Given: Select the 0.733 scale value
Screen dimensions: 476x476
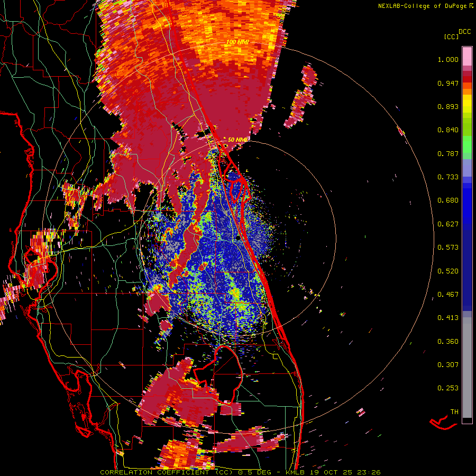Looking at the screenshot, I should [448, 177].
